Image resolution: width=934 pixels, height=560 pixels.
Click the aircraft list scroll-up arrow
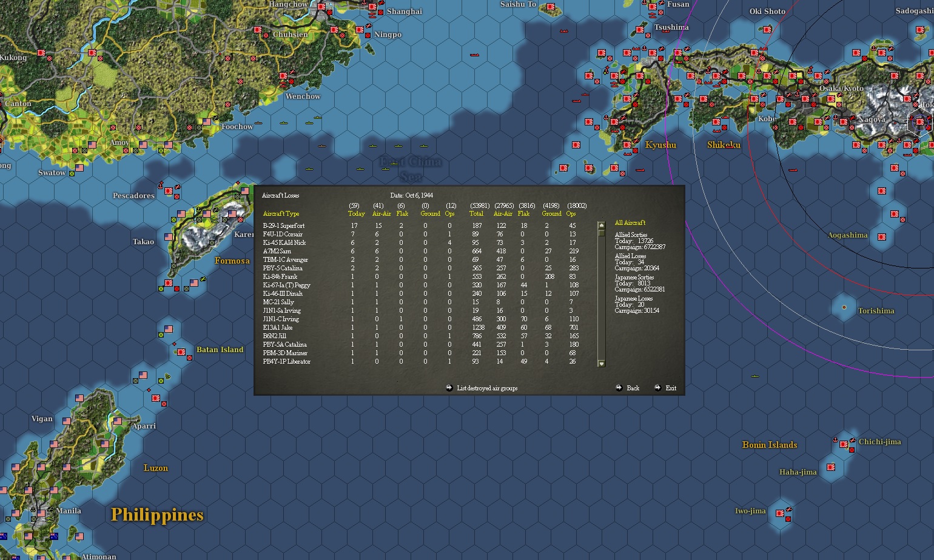click(x=602, y=225)
